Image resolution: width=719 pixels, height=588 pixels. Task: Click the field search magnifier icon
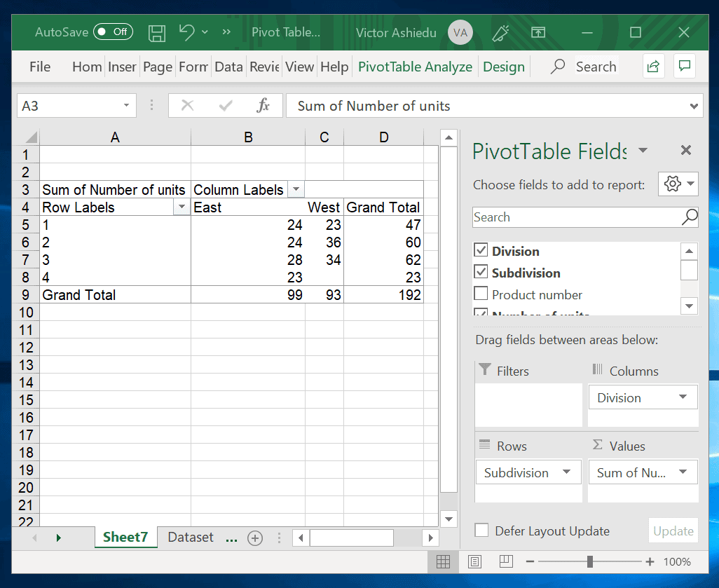[x=689, y=217]
